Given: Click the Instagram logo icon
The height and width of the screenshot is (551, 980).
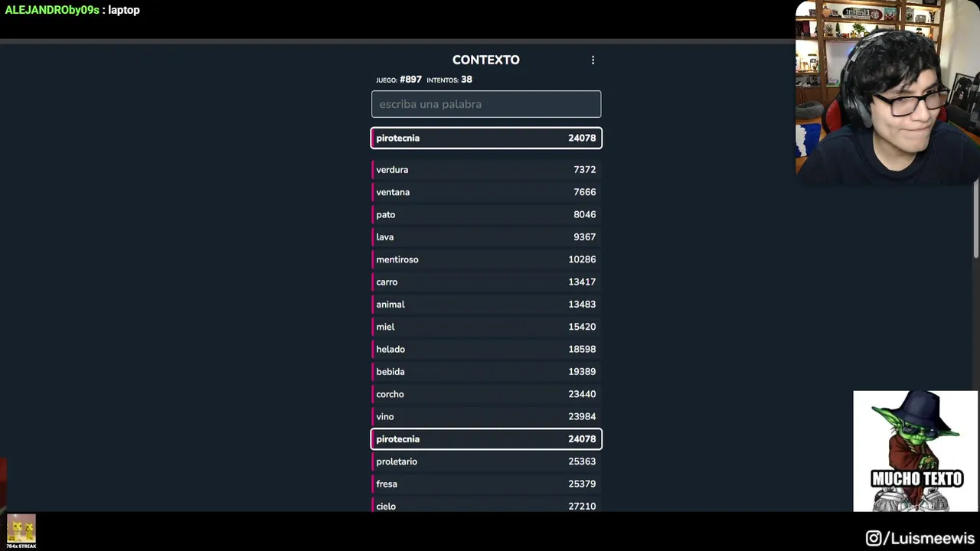Looking at the screenshot, I should pos(874,539).
